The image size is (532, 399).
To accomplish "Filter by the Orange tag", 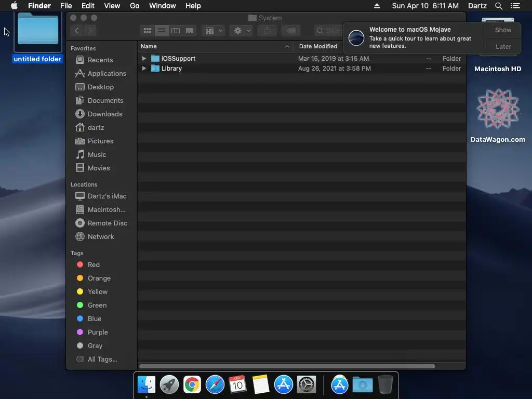I will pos(99,278).
